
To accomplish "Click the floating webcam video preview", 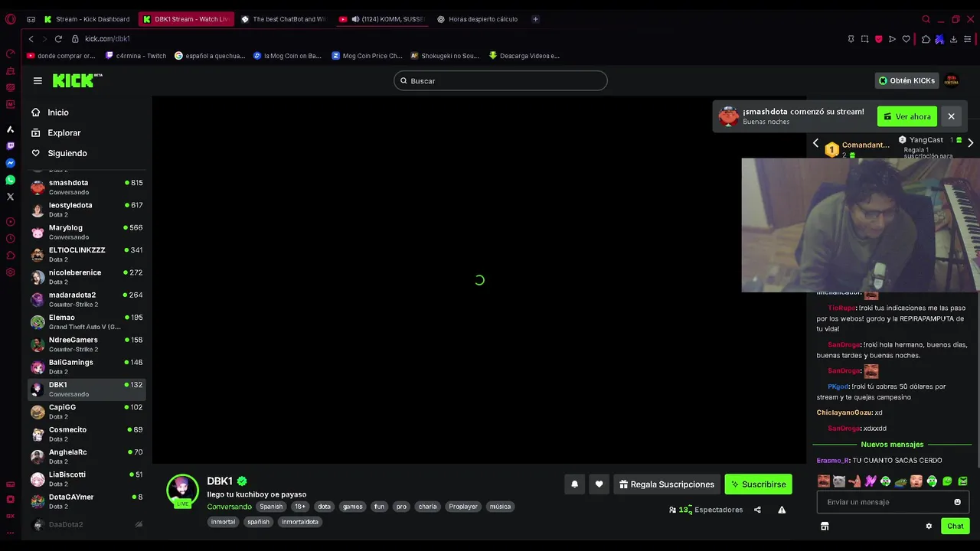I will pyautogui.click(x=861, y=225).
